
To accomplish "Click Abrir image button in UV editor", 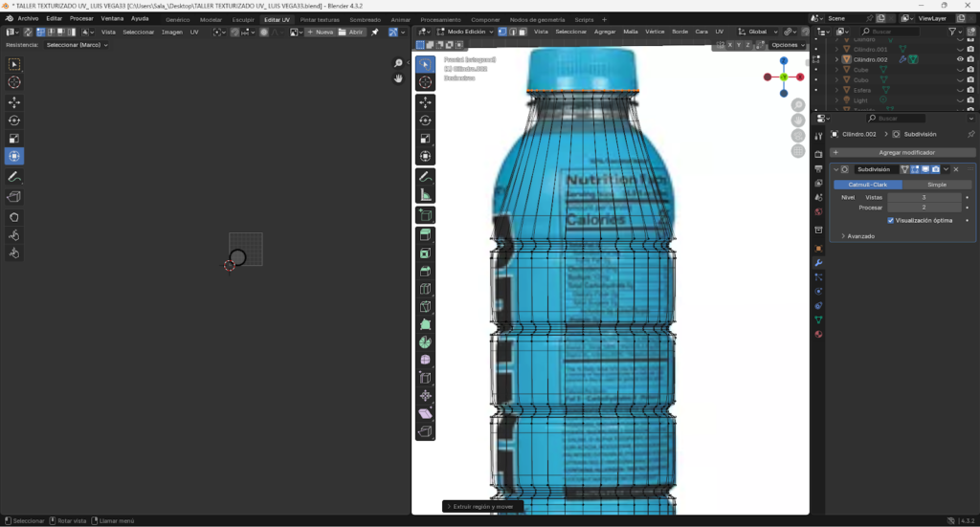I will point(350,32).
